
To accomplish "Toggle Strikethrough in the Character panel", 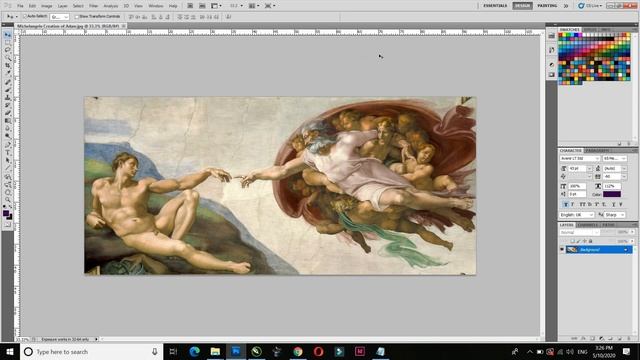I will click(x=621, y=204).
